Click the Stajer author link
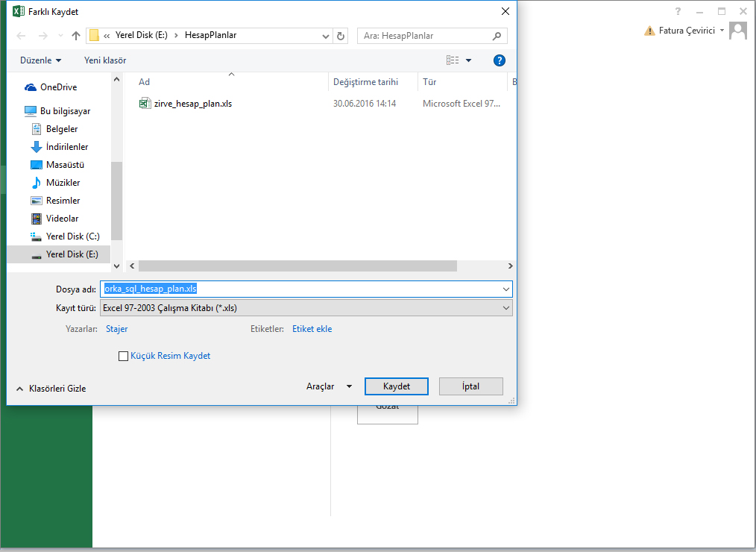756x552 pixels. pyautogui.click(x=116, y=329)
